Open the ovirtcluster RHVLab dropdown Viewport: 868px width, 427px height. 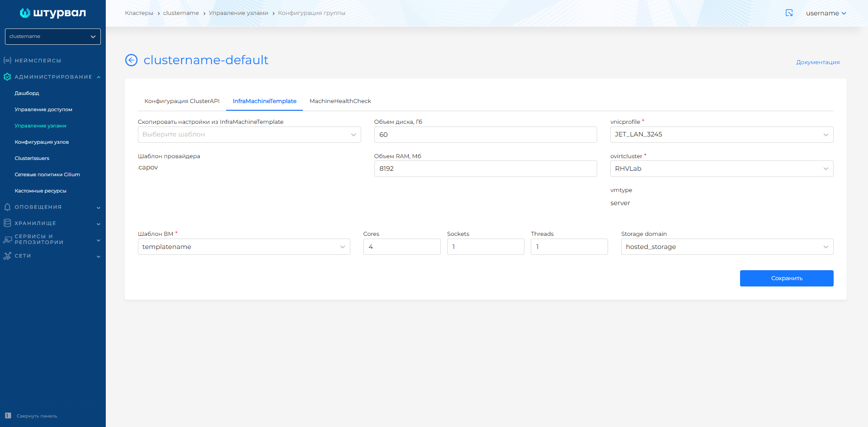pyautogui.click(x=722, y=169)
